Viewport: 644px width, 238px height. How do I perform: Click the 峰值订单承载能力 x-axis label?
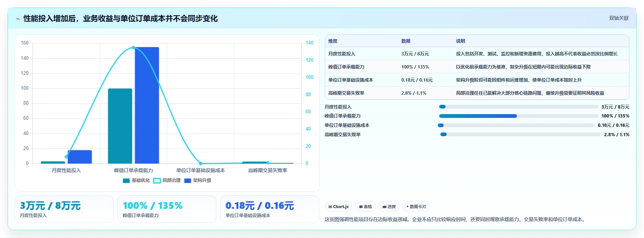tap(133, 170)
